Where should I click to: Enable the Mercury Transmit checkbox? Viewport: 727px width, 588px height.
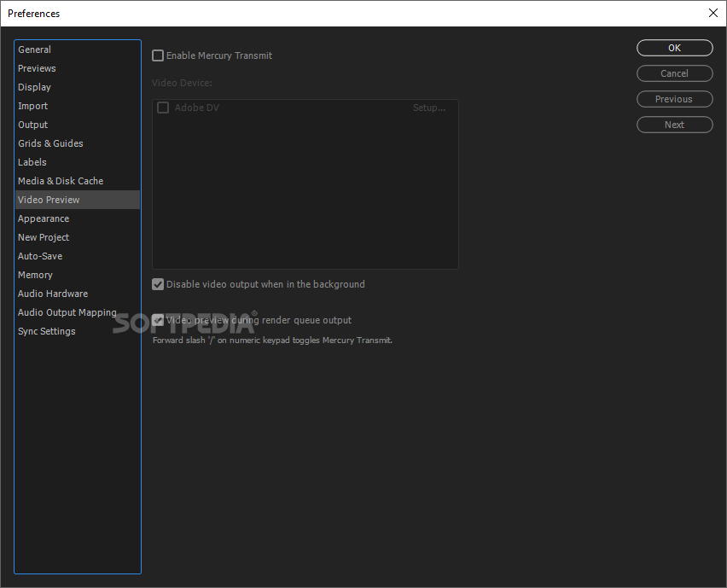coord(158,55)
